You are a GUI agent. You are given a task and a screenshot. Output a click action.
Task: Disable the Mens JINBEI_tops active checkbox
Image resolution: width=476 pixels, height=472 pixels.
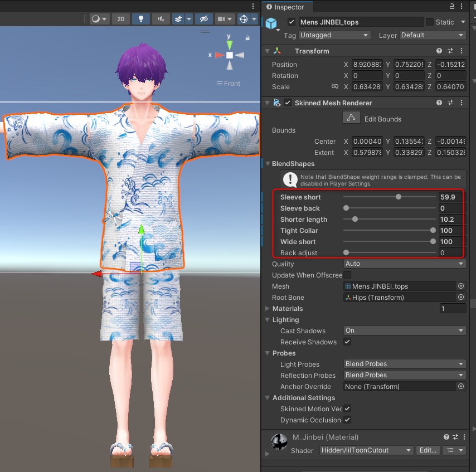(292, 22)
